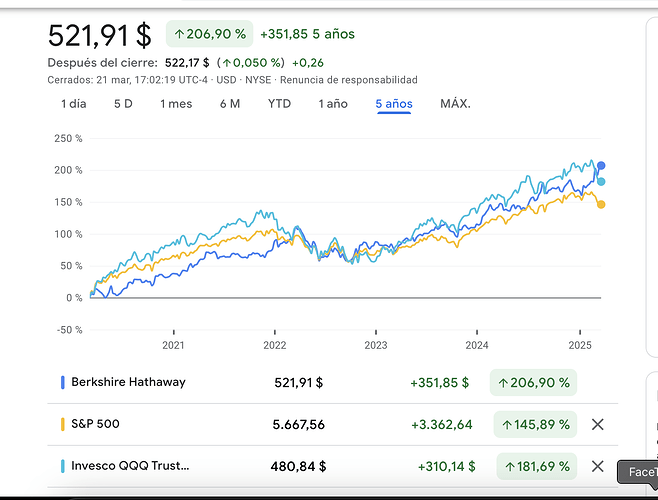Click the Invesco QQQ price 480,84 $

tap(298, 466)
